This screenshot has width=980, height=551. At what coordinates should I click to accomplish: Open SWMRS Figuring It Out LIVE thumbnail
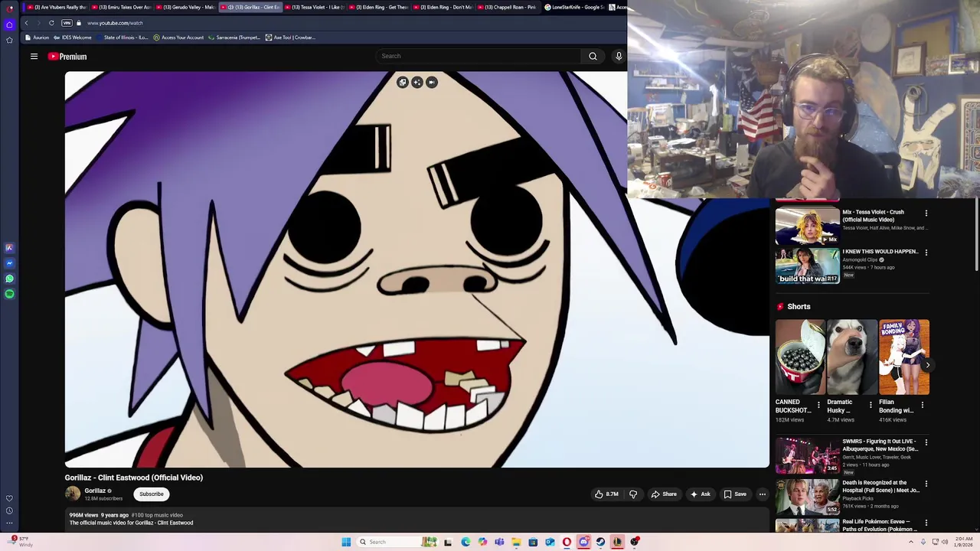pyautogui.click(x=807, y=455)
